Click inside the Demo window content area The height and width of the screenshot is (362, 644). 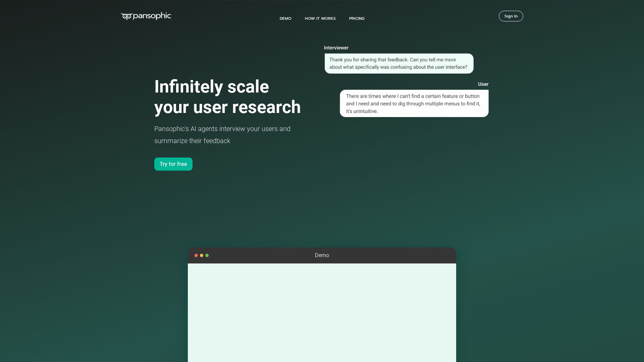[x=322, y=312]
